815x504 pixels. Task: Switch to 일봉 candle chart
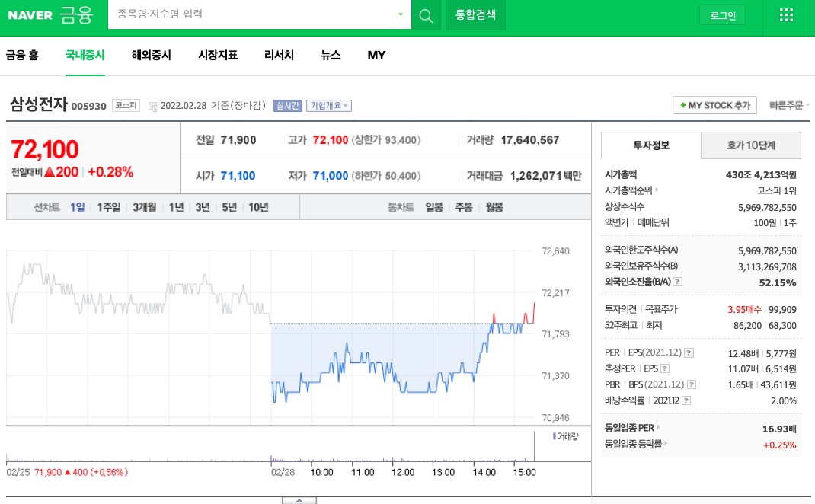click(434, 207)
